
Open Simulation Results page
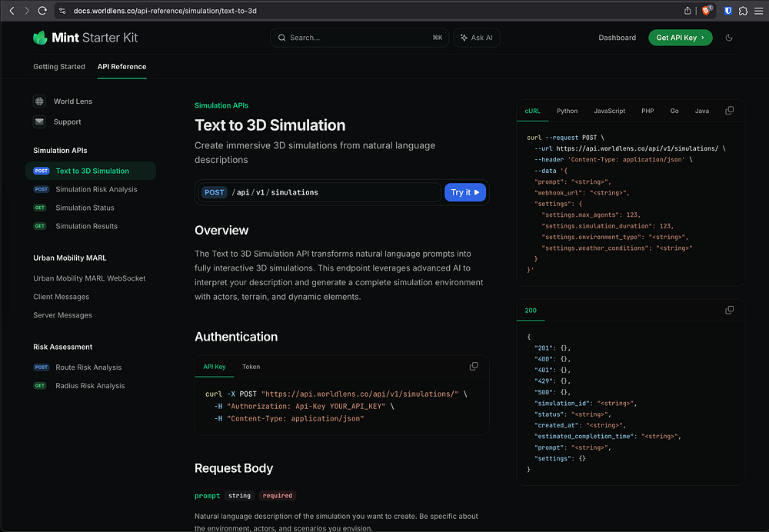coord(86,226)
